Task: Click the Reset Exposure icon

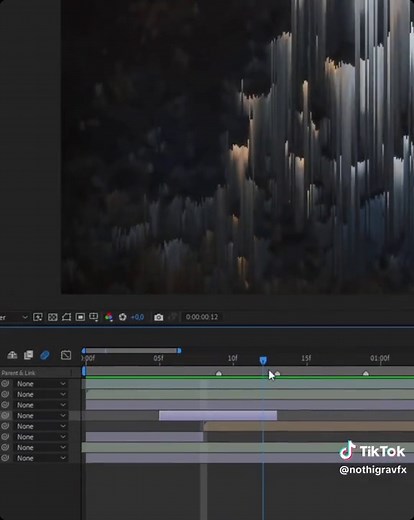Action: (x=122, y=317)
